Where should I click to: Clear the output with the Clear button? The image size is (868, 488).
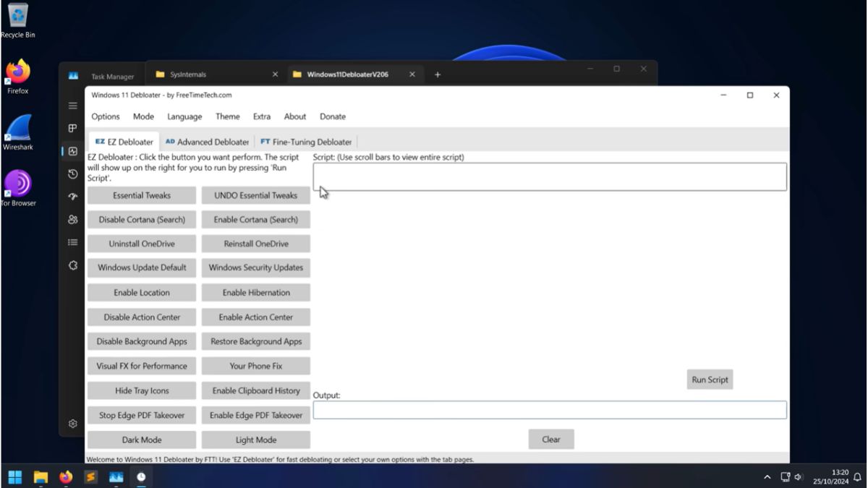551,439
